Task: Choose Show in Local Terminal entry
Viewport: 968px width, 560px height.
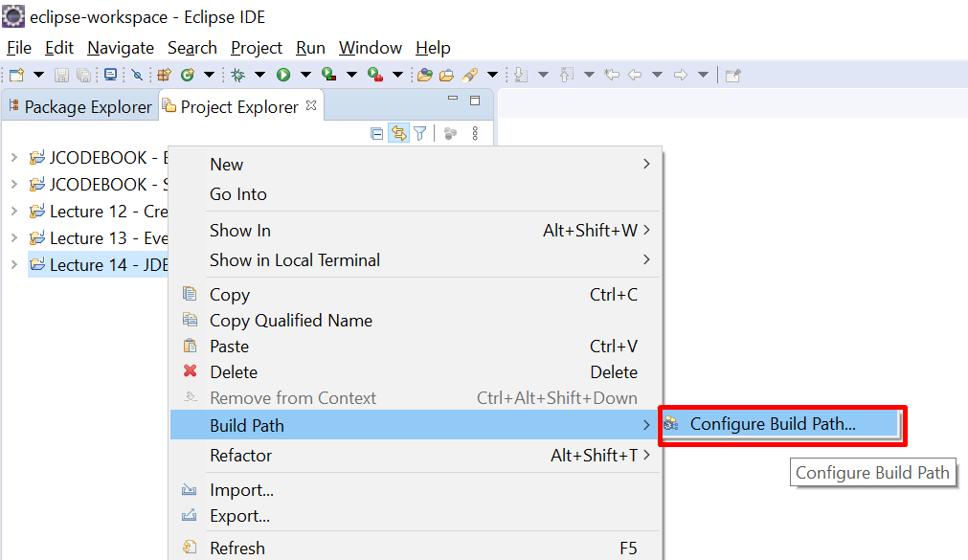Action: [x=416, y=260]
